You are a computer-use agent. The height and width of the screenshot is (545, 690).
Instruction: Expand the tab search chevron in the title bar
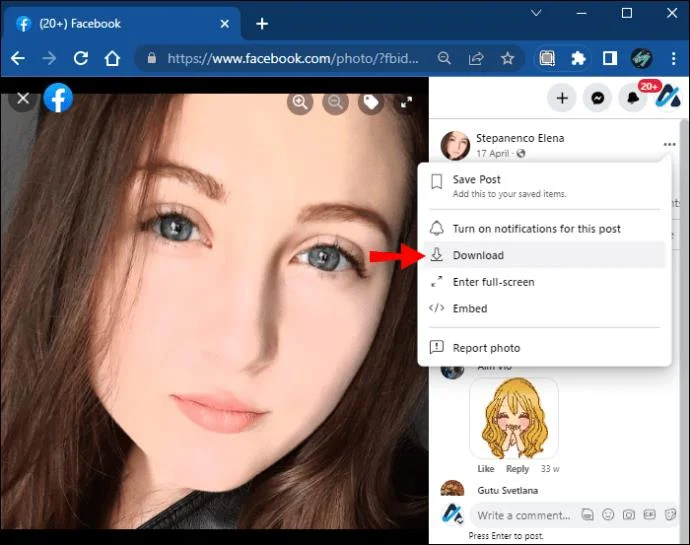(536, 13)
